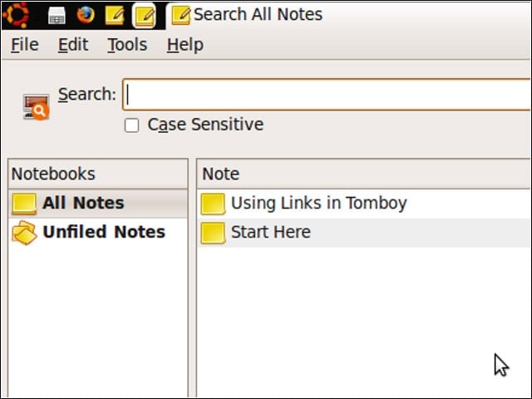This screenshot has height=399, width=532.
Task: Open the Ubuntu logo menu
Action: 16,14
